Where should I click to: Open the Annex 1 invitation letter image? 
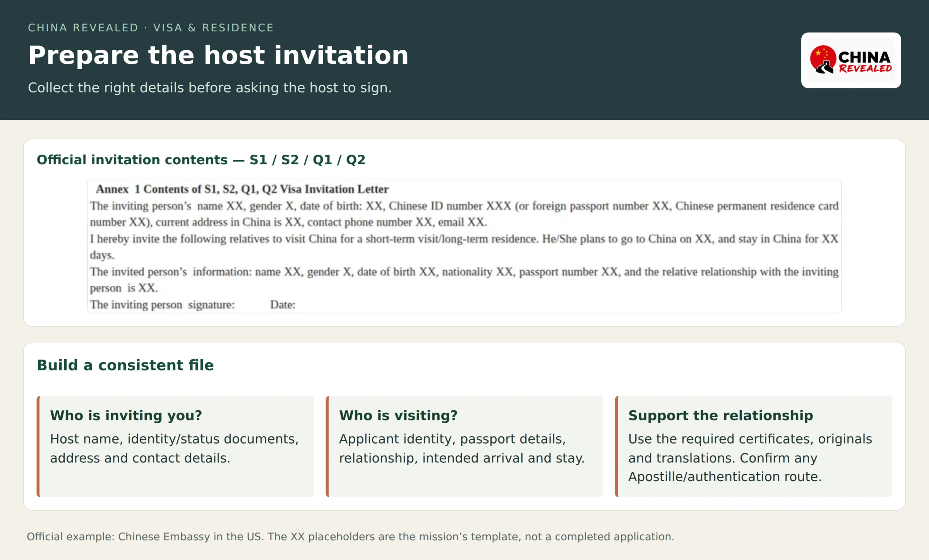(x=464, y=246)
